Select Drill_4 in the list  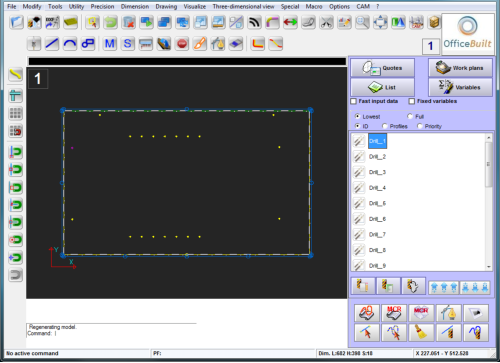377,188
